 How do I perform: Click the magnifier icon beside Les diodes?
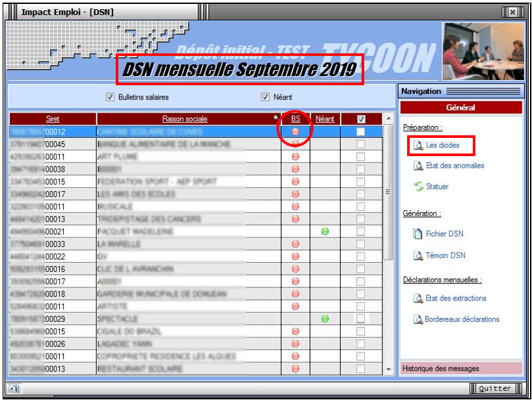418,146
